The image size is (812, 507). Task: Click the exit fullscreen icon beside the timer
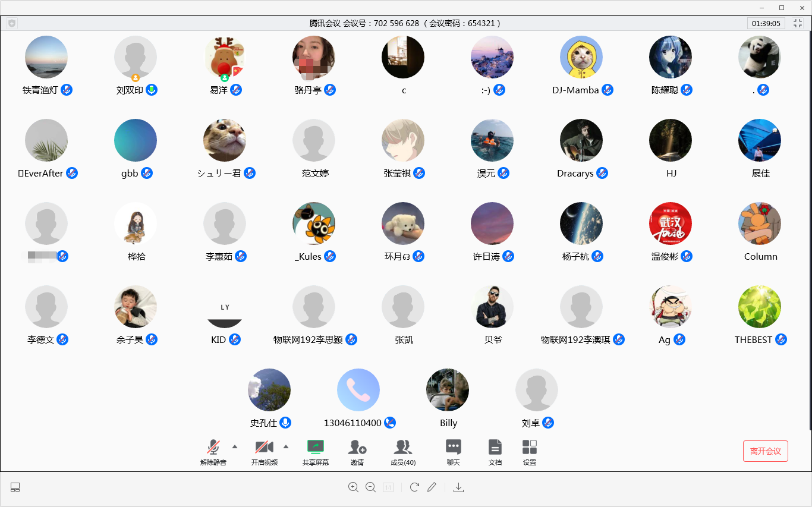pos(798,23)
